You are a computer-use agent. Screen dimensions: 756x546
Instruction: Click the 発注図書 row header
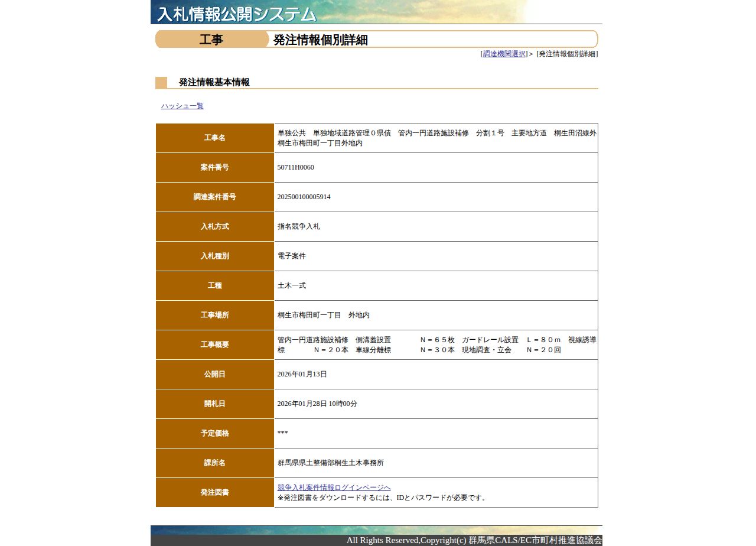coord(215,492)
